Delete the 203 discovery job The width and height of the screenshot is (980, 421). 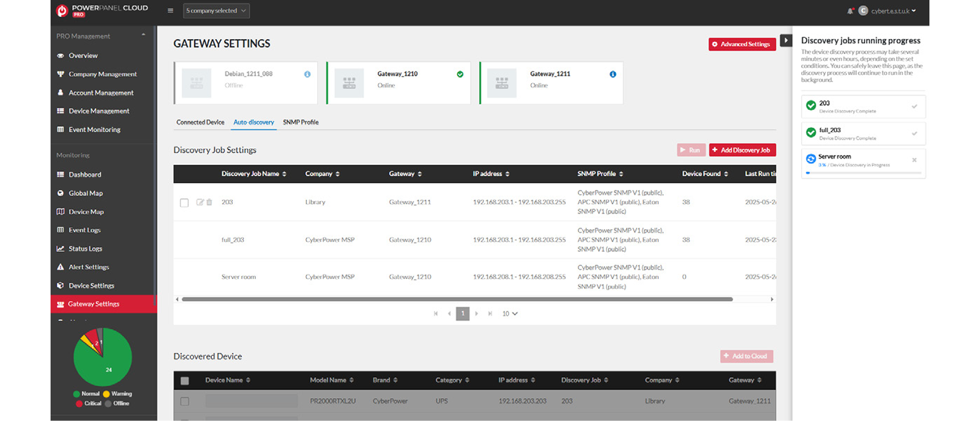pos(209,202)
